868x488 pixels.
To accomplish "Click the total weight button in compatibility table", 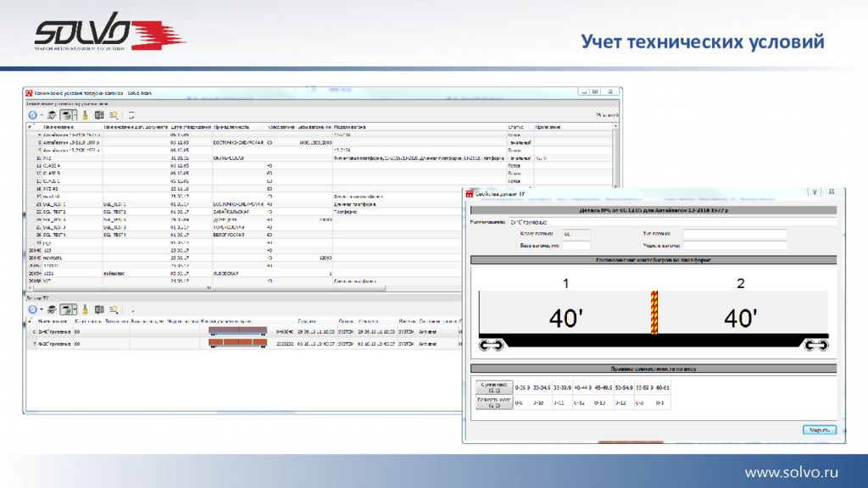I will (x=492, y=388).
